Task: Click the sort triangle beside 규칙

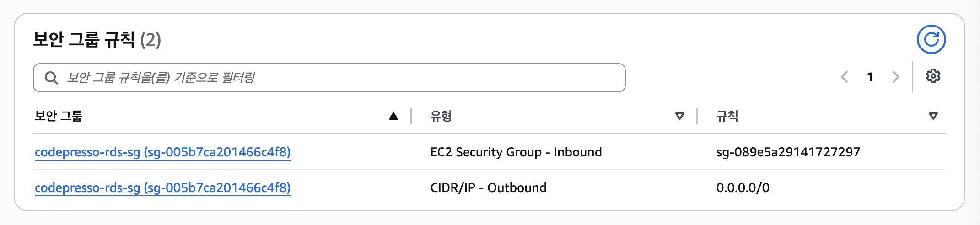Action: tap(933, 116)
